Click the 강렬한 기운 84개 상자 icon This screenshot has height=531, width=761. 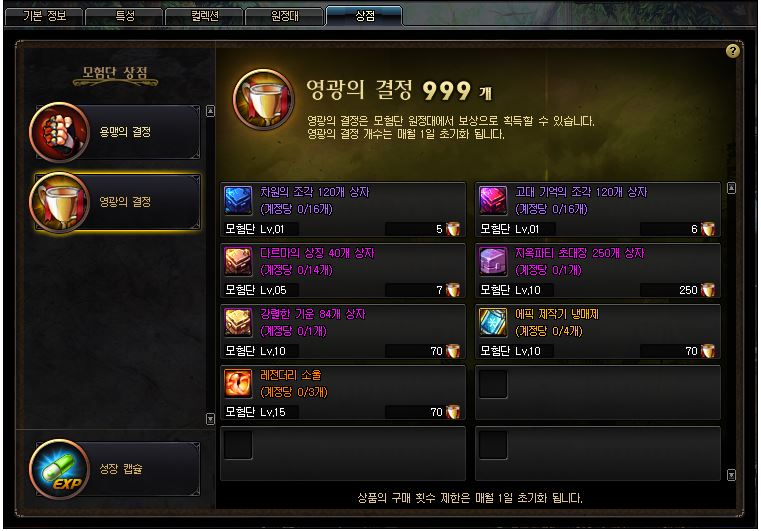point(238,322)
